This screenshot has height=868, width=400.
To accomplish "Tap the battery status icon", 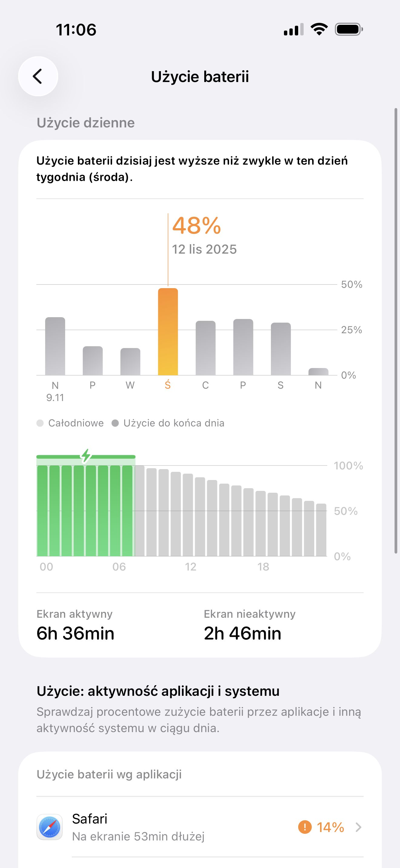I will tap(349, 29).
